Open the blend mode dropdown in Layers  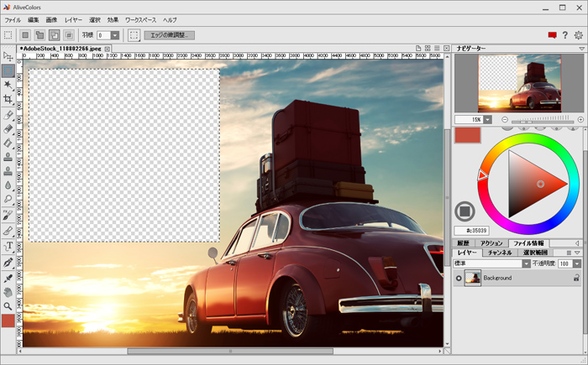[527, 263]
